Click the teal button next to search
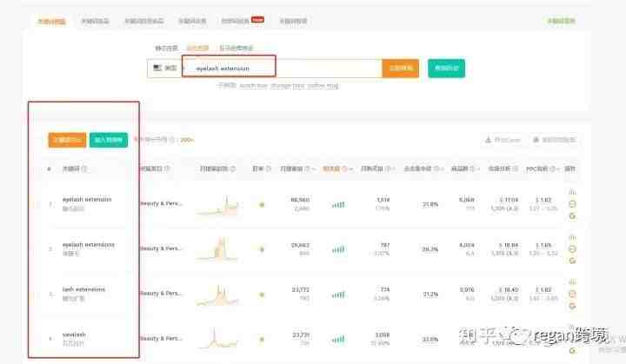 coord(446,69)
